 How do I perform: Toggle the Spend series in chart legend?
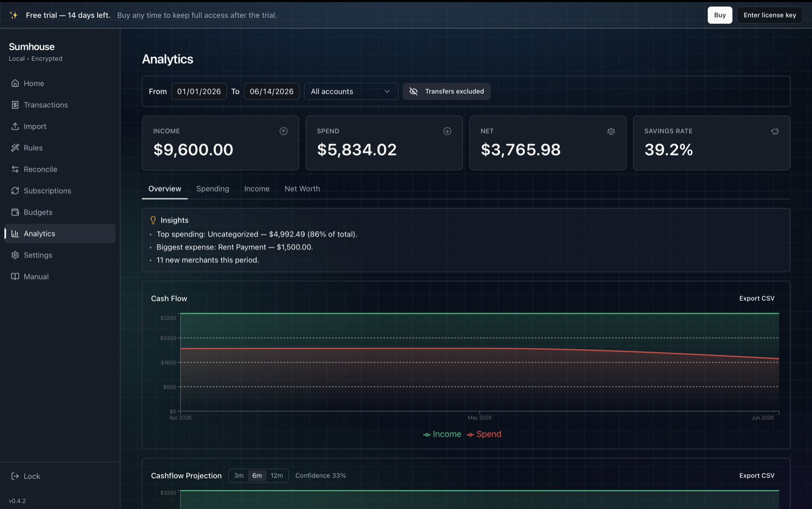(x=484, y=434)
